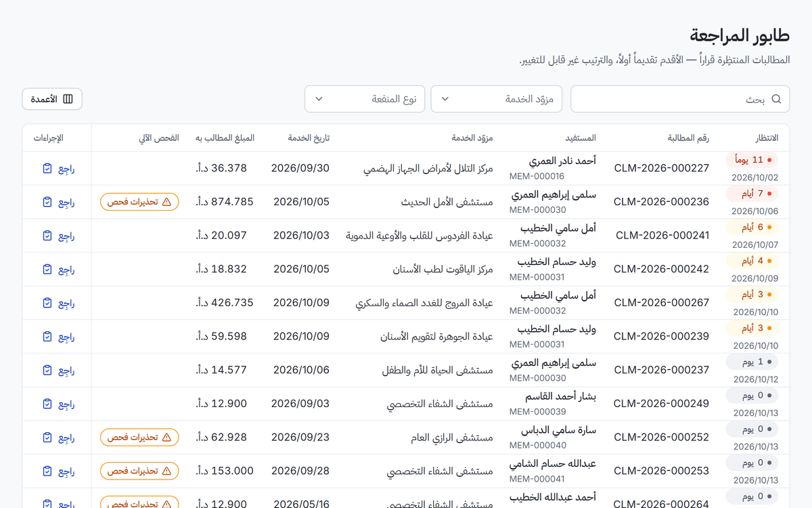Click the مزوّد الخدمة table column header
Image resolution: width=812 pixels, height=508 pixels.
coord(472,137)
